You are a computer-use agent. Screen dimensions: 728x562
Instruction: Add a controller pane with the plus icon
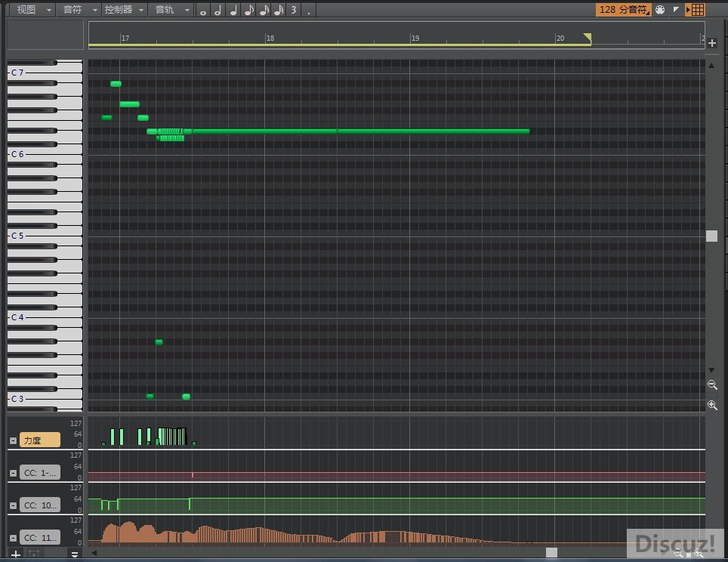coord(16,554)
